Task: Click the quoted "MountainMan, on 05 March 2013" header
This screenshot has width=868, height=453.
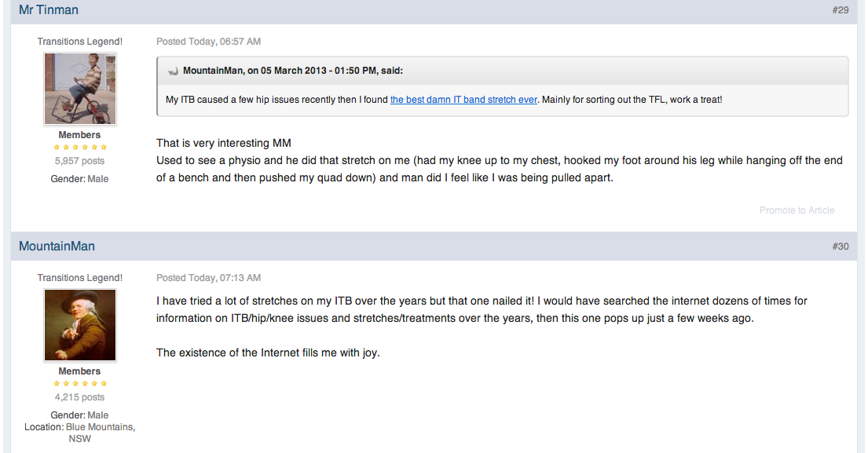Action: 292,71
